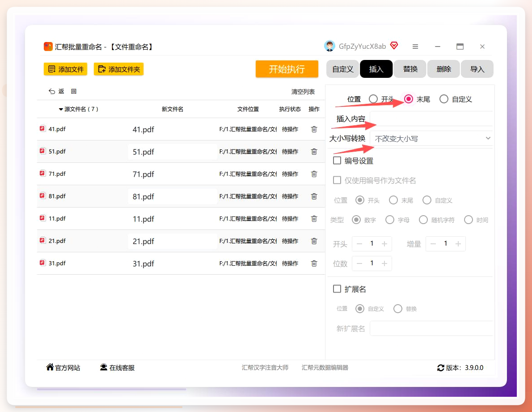Switch to the 自定义 tab

pyautogui.click(x=343, y=69)
